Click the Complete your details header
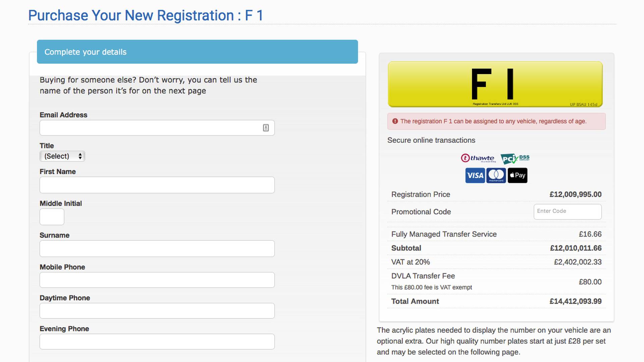Screen dimensions: 644x362 [197, 52]
